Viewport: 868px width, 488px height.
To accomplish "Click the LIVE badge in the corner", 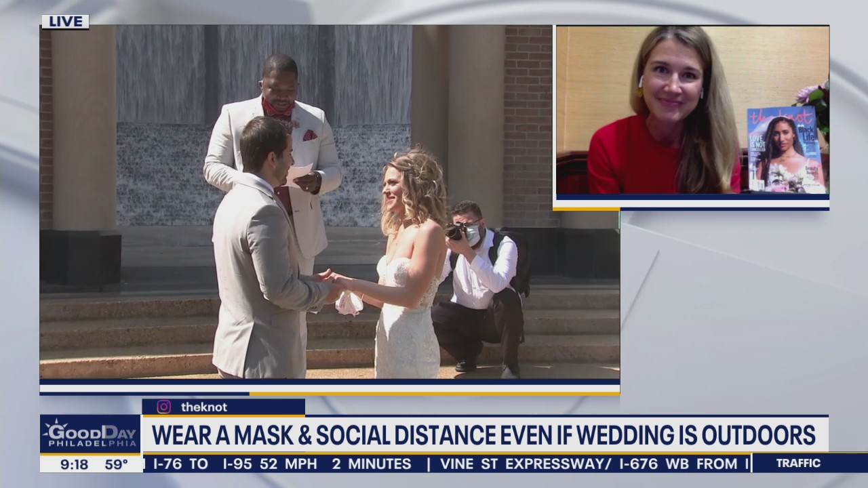I will pyautogui.click(x=66, y=22).
